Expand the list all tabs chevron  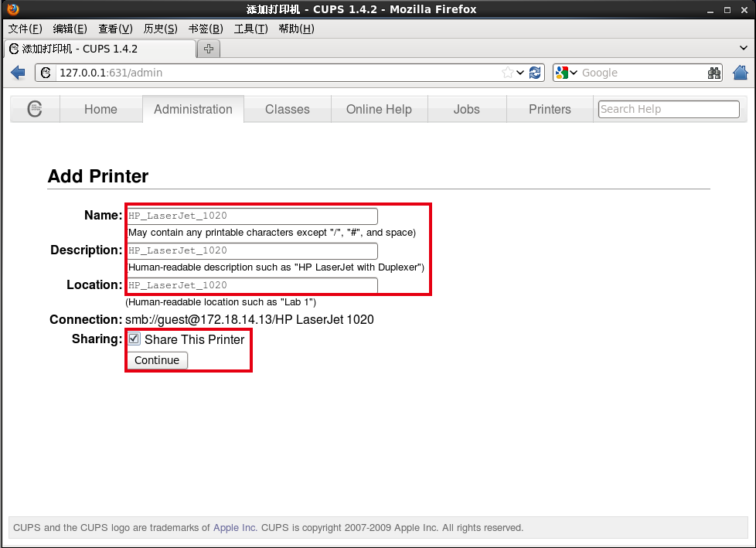(x=744, y=48)
